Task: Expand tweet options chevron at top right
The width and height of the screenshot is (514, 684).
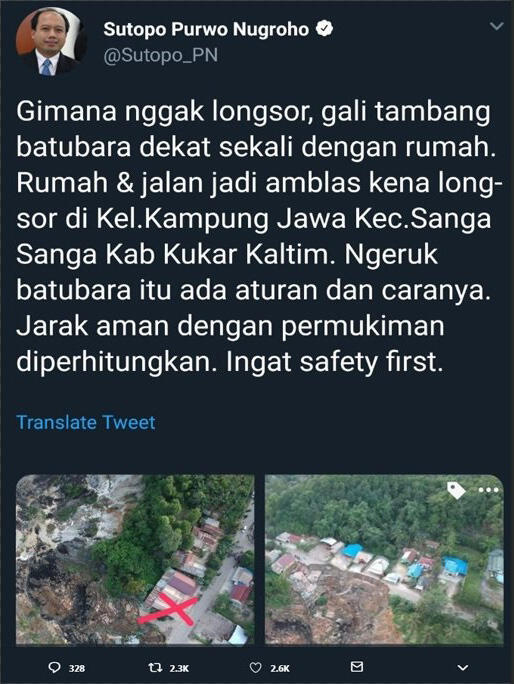Action: (x=497, y=27)
